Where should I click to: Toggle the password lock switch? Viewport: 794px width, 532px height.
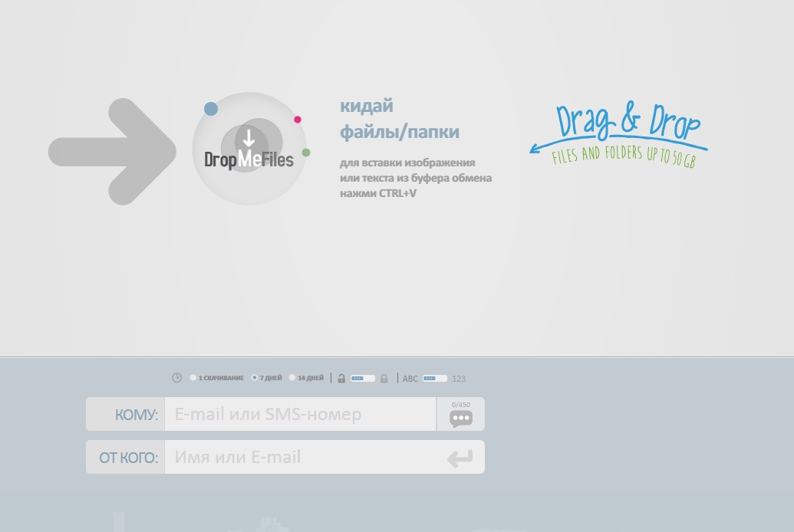[x=363, y=378]
